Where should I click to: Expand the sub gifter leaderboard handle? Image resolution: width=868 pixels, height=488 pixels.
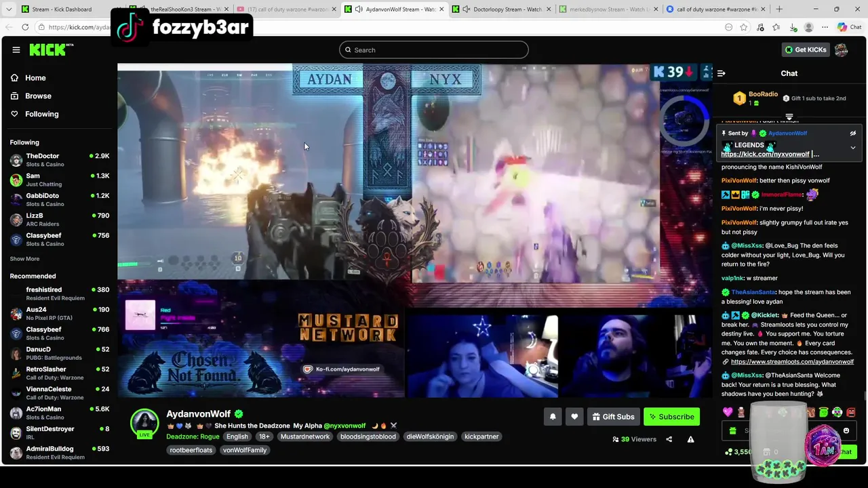pyautogui.click(x=789, y=117)
